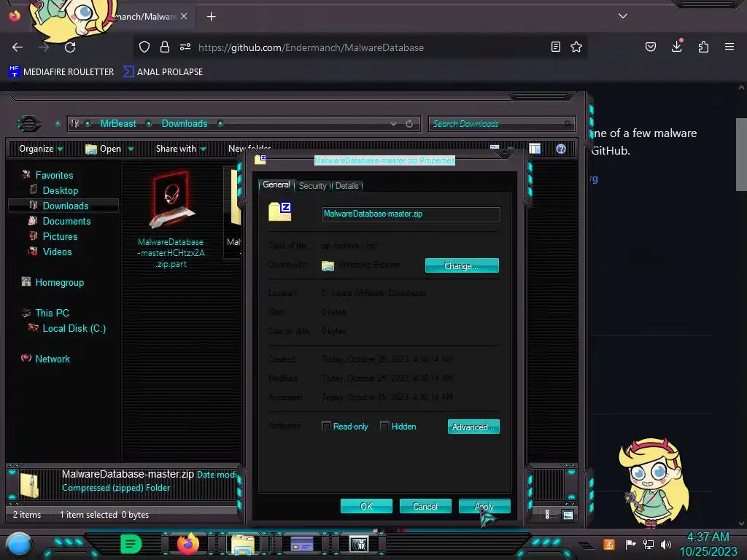
Task: Open the Firefox extensions puzzle icon
Action: (x=703, y=47)
